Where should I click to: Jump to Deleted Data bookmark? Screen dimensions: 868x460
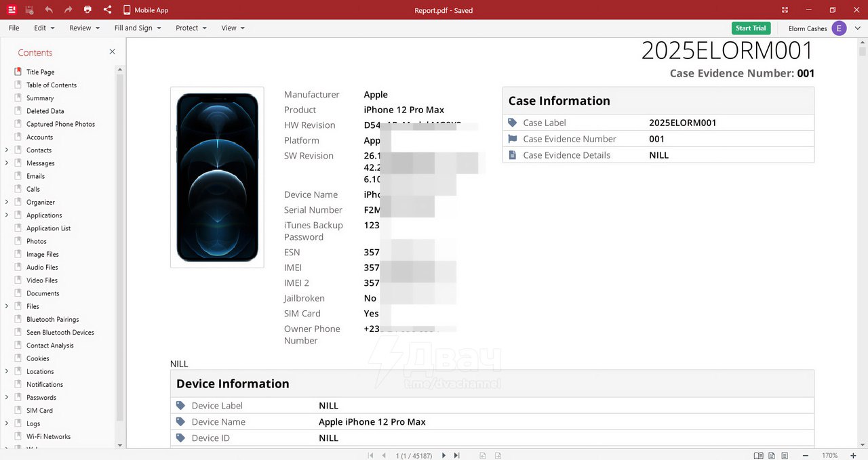[45, 111]
